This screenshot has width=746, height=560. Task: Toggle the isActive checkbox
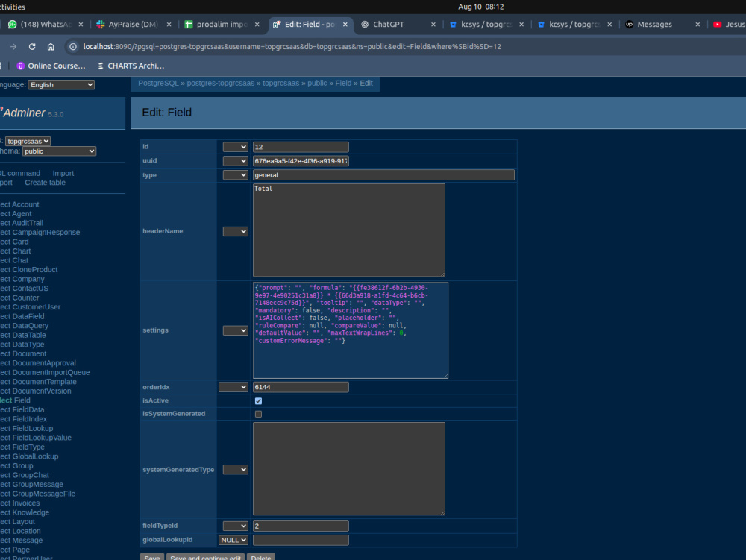tap(258, 400)
